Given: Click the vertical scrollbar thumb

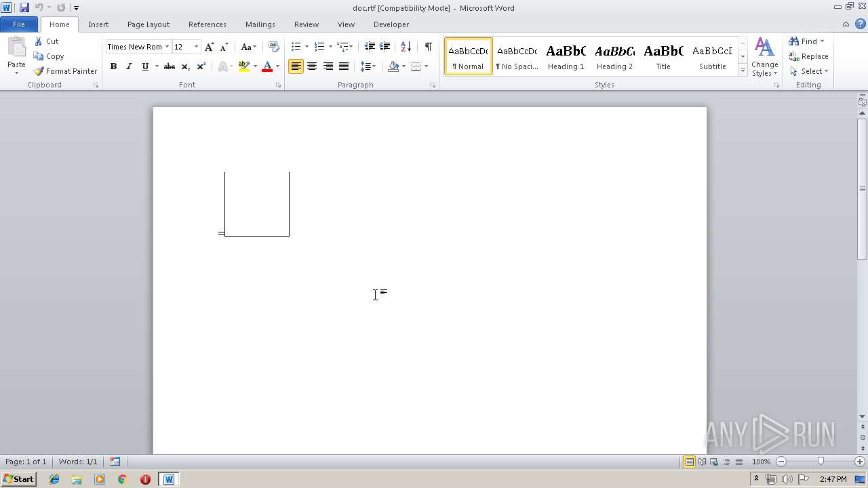Looking at the screenshot, I should pyautogui.click(x=863, y=188).
